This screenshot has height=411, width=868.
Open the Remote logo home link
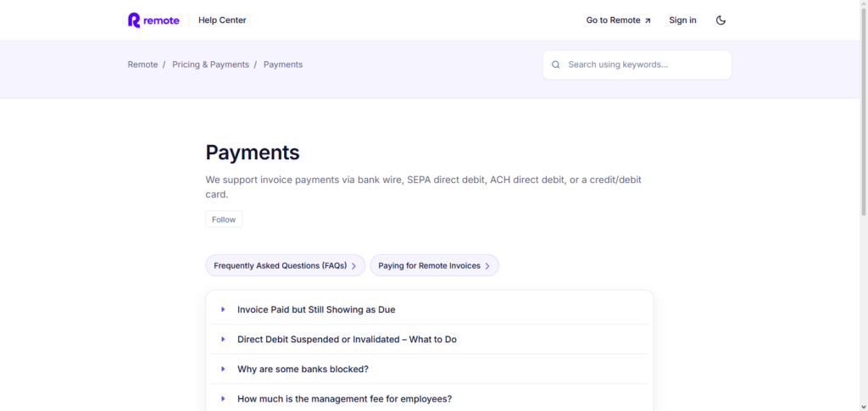click(x=153, y=20)
